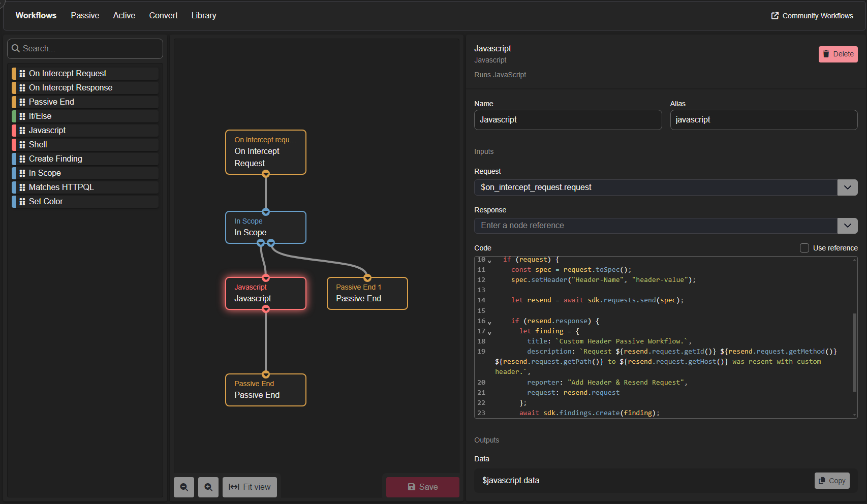
Task: Open the Response node reference dropdown
Action: point(847,226)
